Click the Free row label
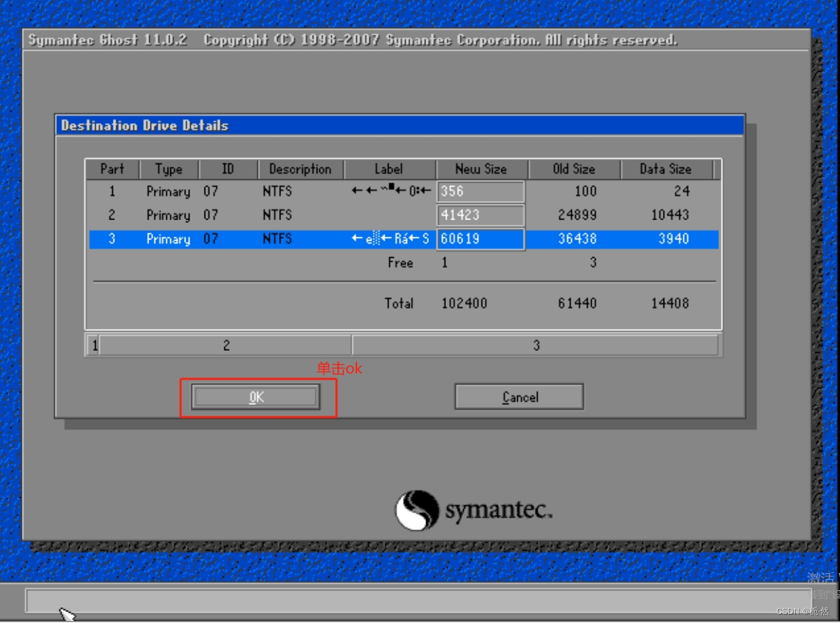Viewport: 840px width, 623px height. (401, 263)
